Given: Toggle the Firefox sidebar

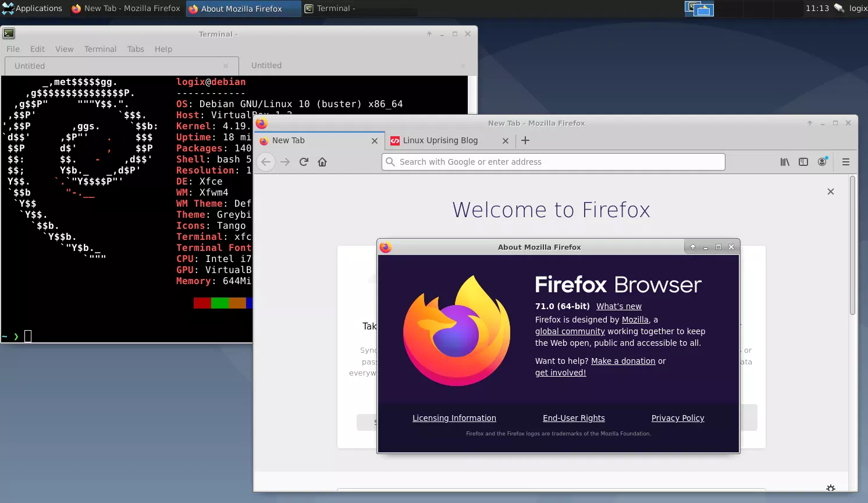Looking at the screenshot, I should (x=803, y=162).
